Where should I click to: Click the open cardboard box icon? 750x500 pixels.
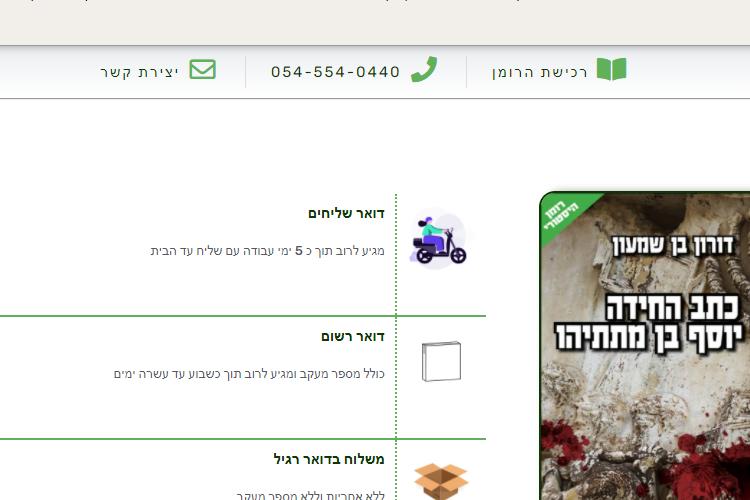[x=441, y=481]
